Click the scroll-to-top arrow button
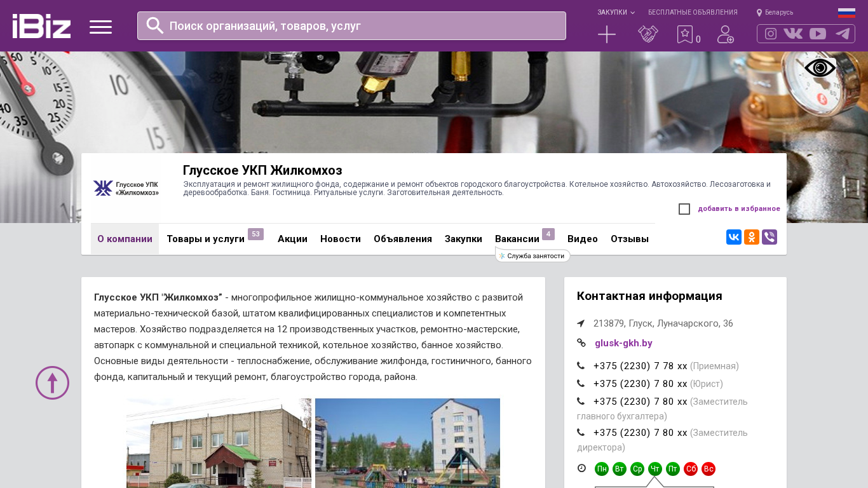 pos(52,383)
